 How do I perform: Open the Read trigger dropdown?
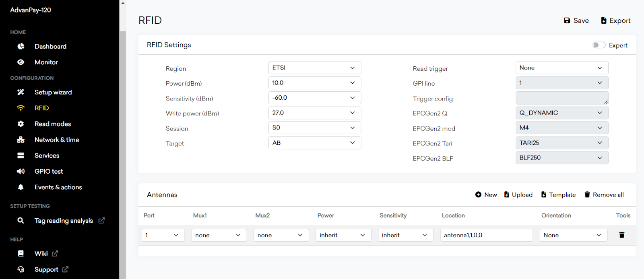tap(561, 68)
